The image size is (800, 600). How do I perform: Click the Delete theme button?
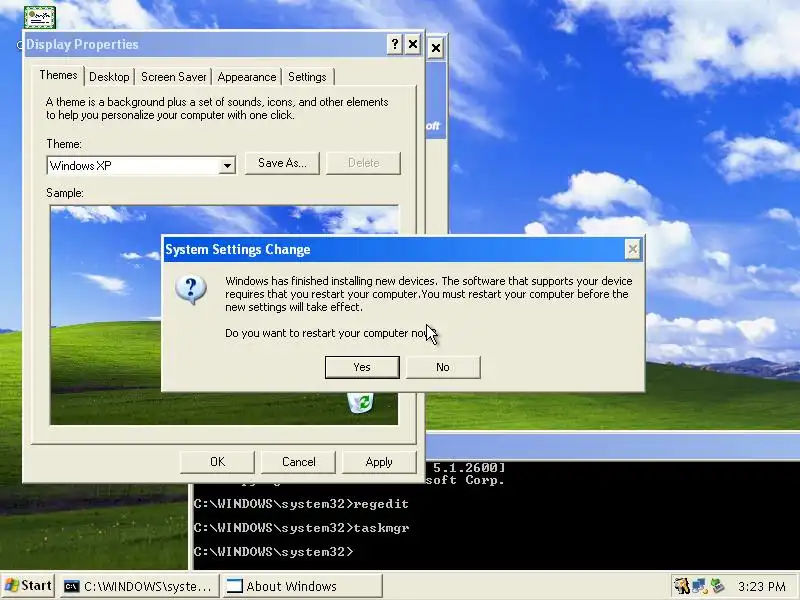click(x=363, y=163)
